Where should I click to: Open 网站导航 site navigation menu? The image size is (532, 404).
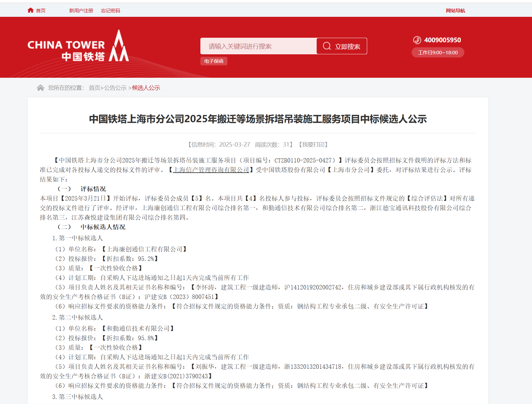click(x=455, y=11)
